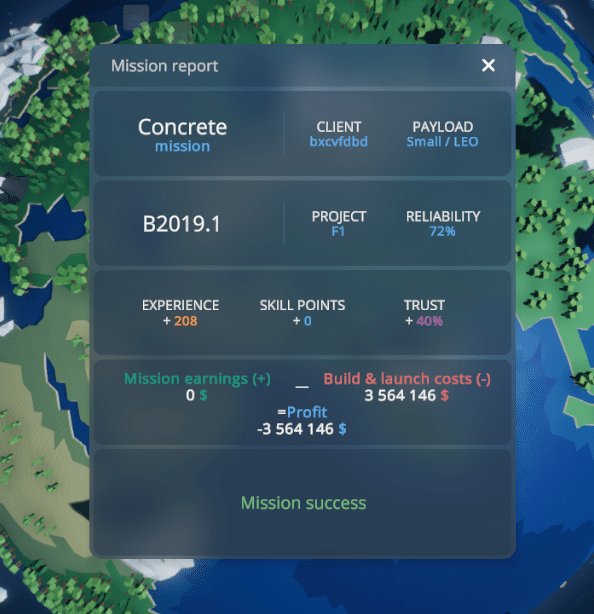Click the "SKILL POINTS" heading
The width and height of the screenshot is (594, 614).
(x=302, y=305)
